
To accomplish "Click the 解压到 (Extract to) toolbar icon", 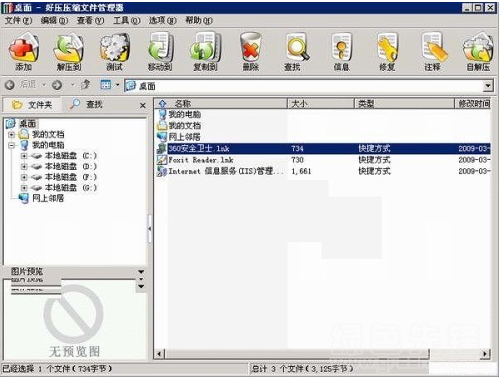I will tap(68, 48).
